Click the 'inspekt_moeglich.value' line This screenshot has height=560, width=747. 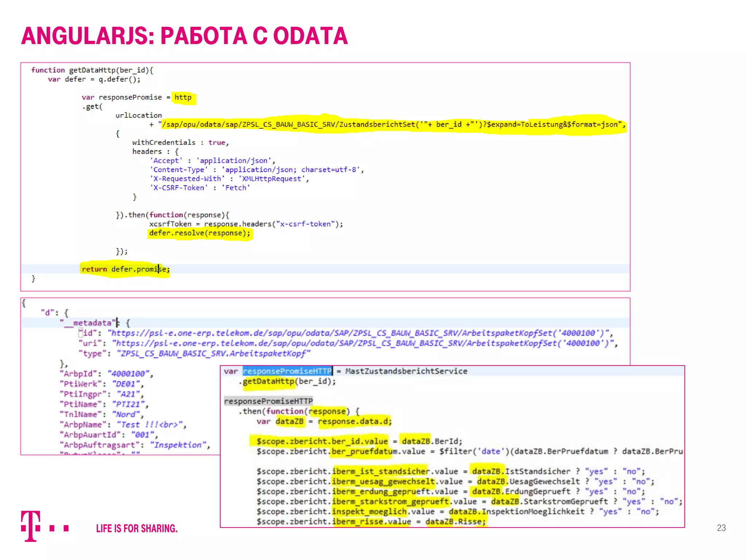pyautogui.click(x=458, y=512)
